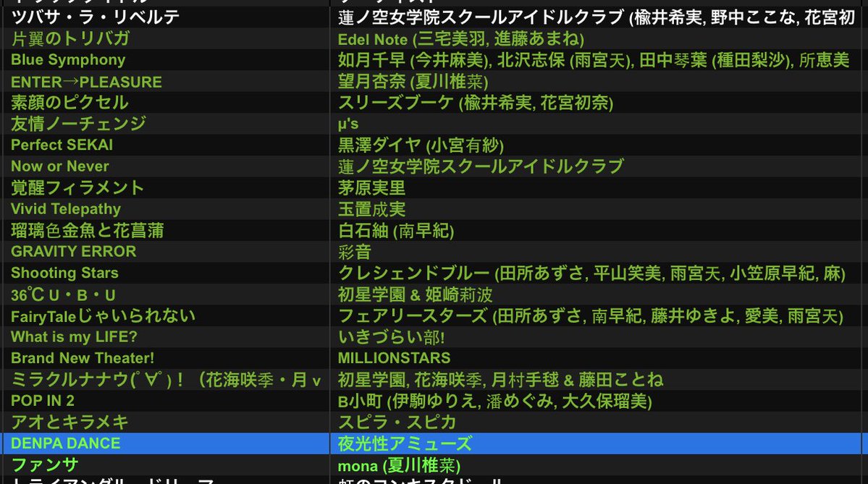The image size is (868, 484).
Task: Click artist cell starting 蓮ノ空女学院スクールアイドルクラブ (楡井希実
Action: 597,17
